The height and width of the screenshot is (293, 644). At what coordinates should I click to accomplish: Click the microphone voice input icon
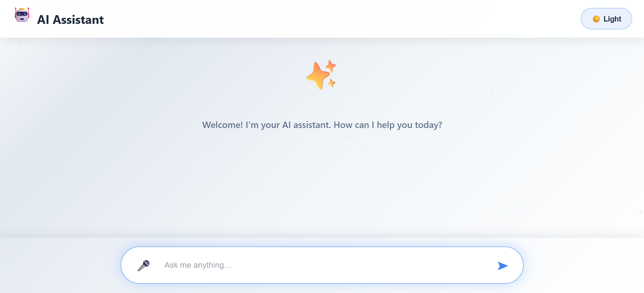pyautogui.click(x=144, y=265)
